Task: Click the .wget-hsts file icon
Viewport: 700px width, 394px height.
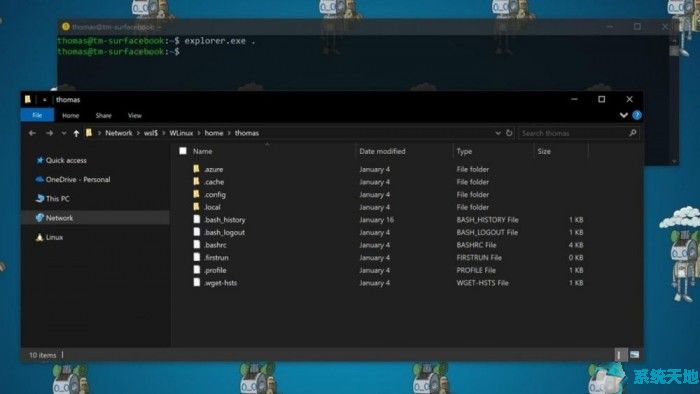Action: point(196,282)
